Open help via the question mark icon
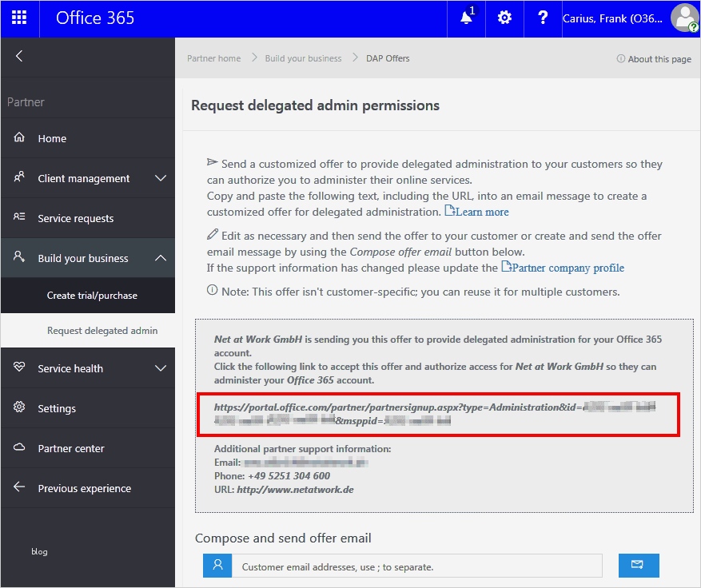Image resolution: width=701 pixels, height=588 pixels. (x=543, y=18)
